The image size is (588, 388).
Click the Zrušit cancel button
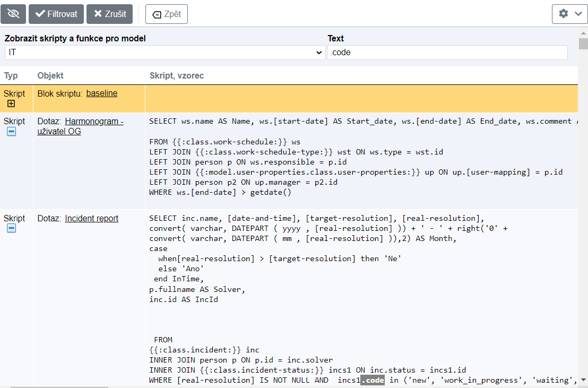point(109,14)
